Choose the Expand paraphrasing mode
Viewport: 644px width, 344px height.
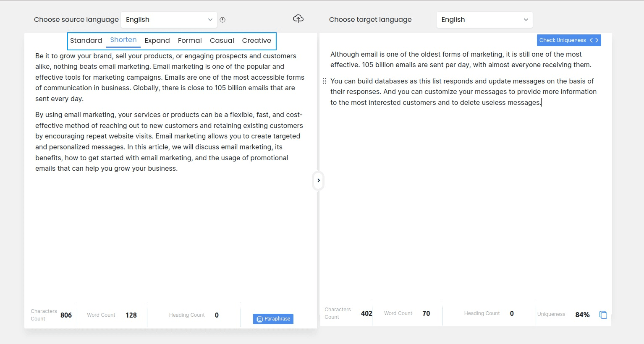tap(157, 41)
